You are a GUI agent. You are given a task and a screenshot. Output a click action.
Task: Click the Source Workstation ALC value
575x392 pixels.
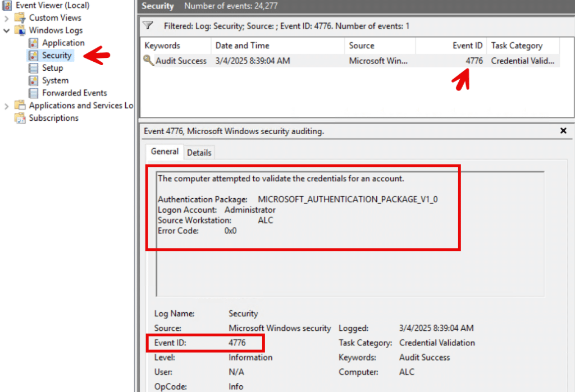(x=266, y=220)
